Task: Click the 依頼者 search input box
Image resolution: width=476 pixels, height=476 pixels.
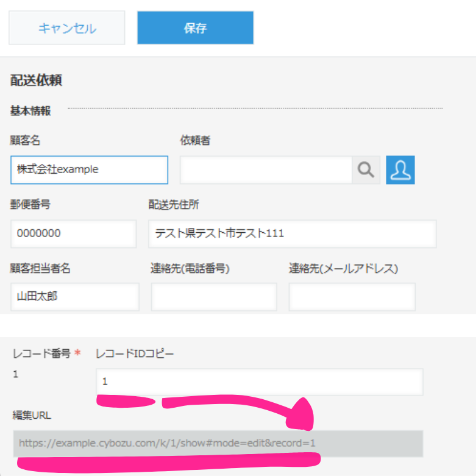Action: 266,170
